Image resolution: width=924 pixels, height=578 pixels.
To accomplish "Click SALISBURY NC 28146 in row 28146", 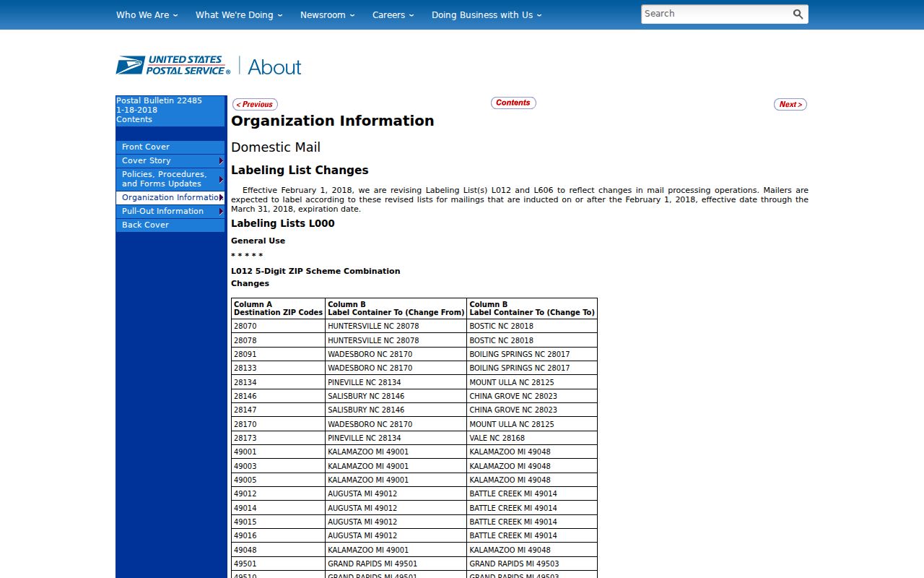I will [x=396, y=396].
